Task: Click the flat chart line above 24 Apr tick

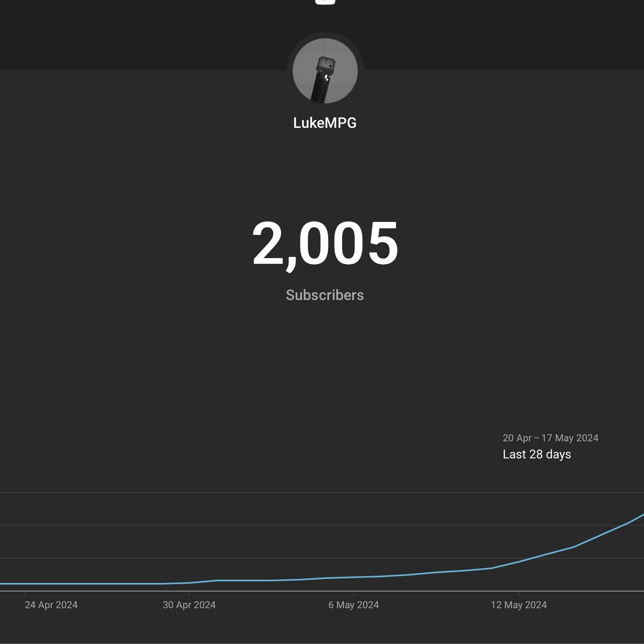Action: 25,584
